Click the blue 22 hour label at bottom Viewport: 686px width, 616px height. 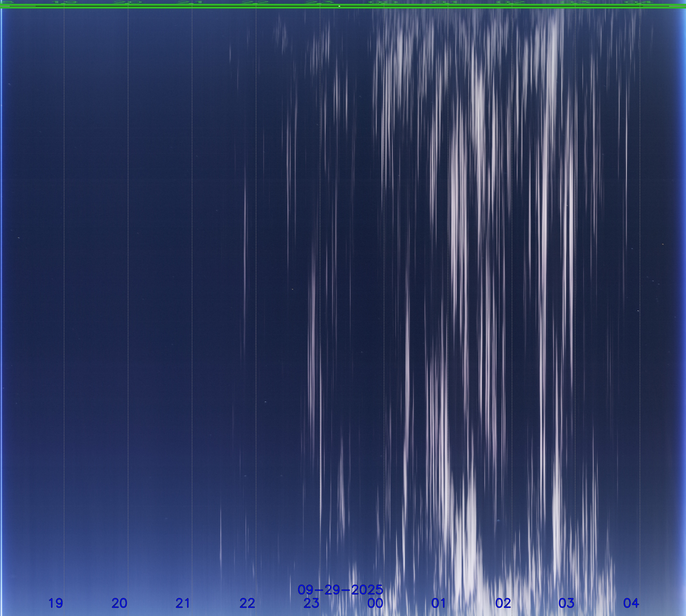[x=247, y=603]
